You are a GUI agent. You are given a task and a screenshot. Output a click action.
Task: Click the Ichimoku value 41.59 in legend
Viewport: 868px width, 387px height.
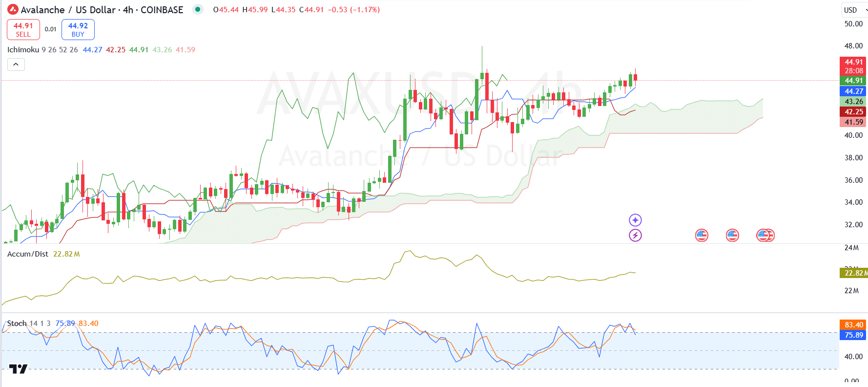[x=186, y=50]
